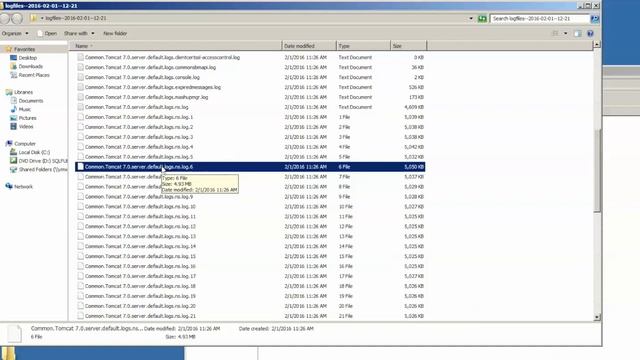This screenshot has width=640, height=360.
Task: Click the Change your view icon
Action: point(555,33)
